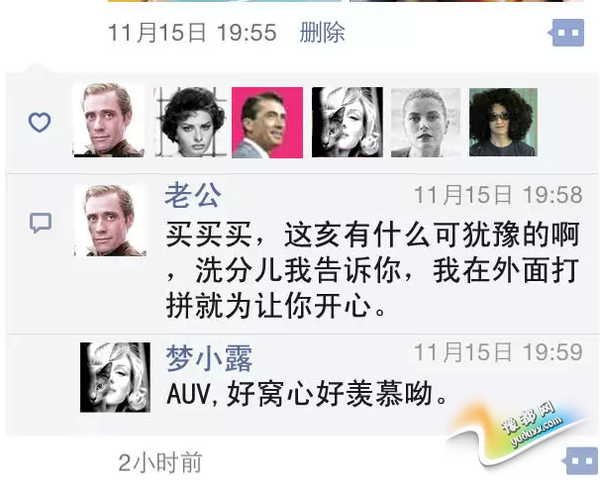Reply to the AUV 好窝心 comment

coord(307,394)
